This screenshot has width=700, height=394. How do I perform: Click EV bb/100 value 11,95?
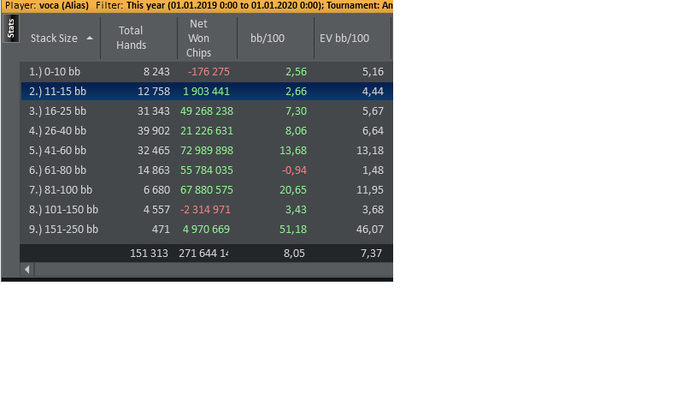tap(370, 190)
